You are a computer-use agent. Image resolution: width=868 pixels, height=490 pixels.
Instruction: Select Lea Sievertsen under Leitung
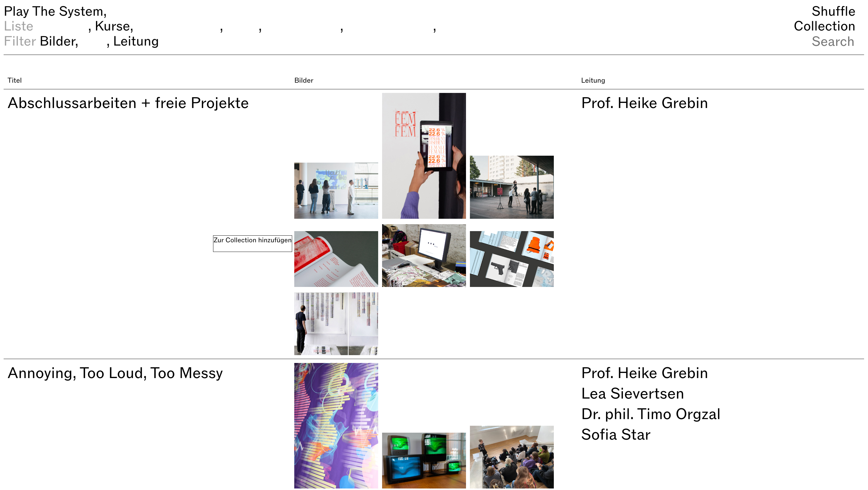click(632, 394)
